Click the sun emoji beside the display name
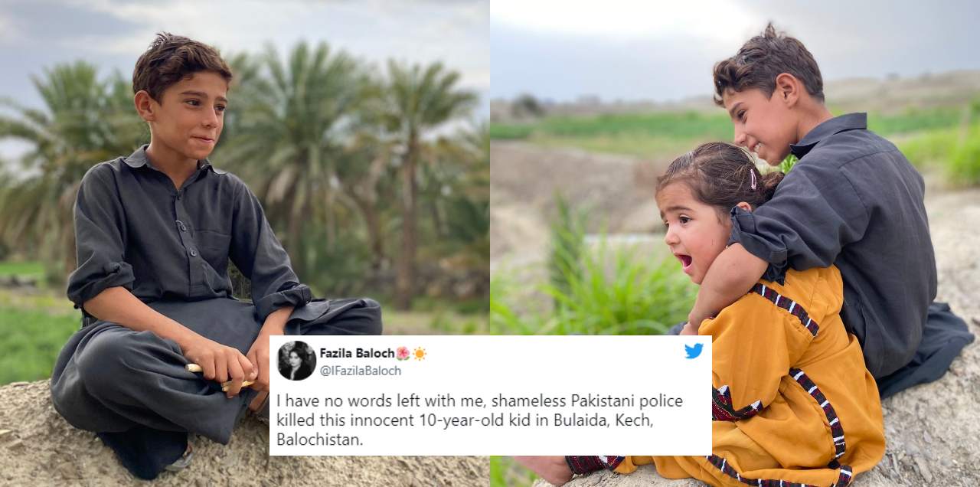The height and width of the screenshot is (487, 980). pyautogui.click(x=419, y=353)
